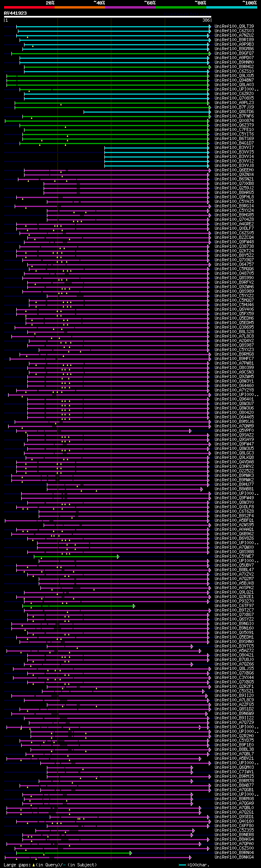This screenshot has width=261, height=868.
Task: Click the cyan alignment bar of UniRef100_B3VVI7
Action: [x=158, y=148]
